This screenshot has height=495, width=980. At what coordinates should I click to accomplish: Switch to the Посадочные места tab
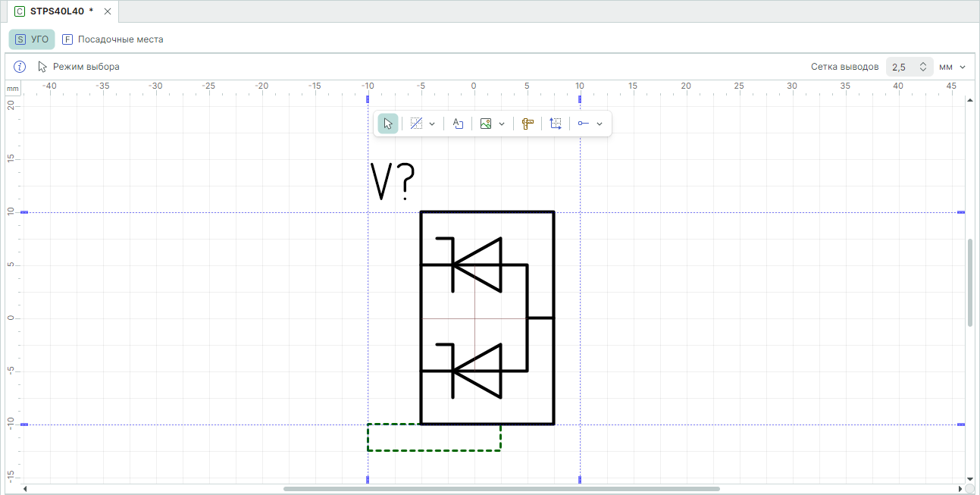pyautogui.click(x=113, y=39)
